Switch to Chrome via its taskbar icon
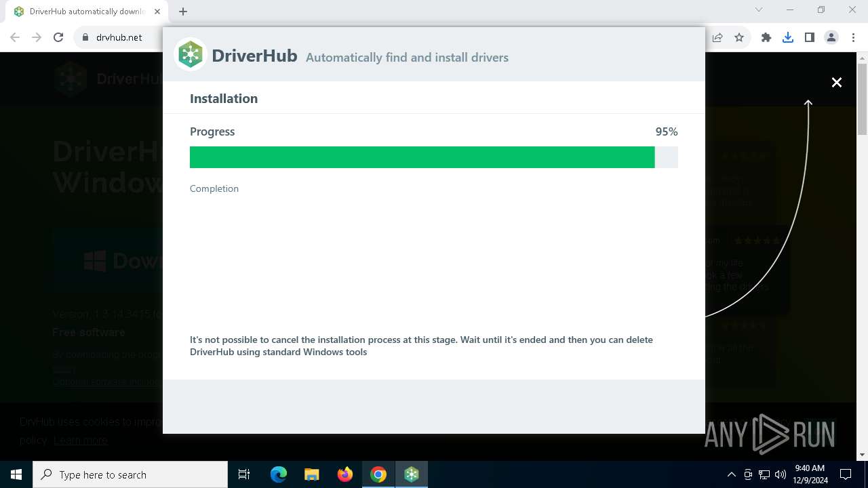This screenshot has height=488, width=868. click(x=378, y=474)
